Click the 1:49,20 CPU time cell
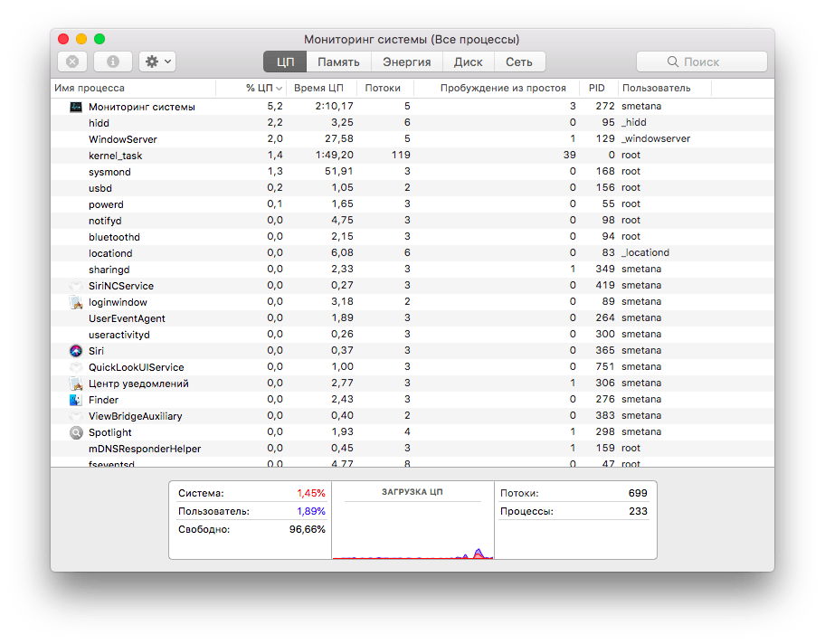Image resolution: width=825 pixels, height=644 pixels. pyautogui.click(x=334, y=156)
